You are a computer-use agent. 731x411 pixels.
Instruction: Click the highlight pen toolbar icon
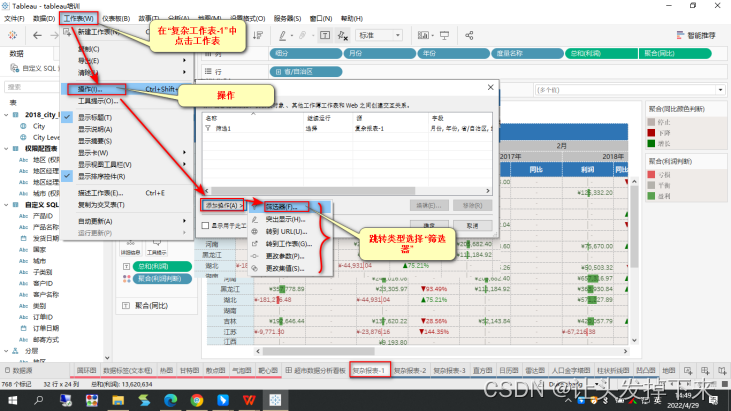pyautogui.click(x=283, y=35)
